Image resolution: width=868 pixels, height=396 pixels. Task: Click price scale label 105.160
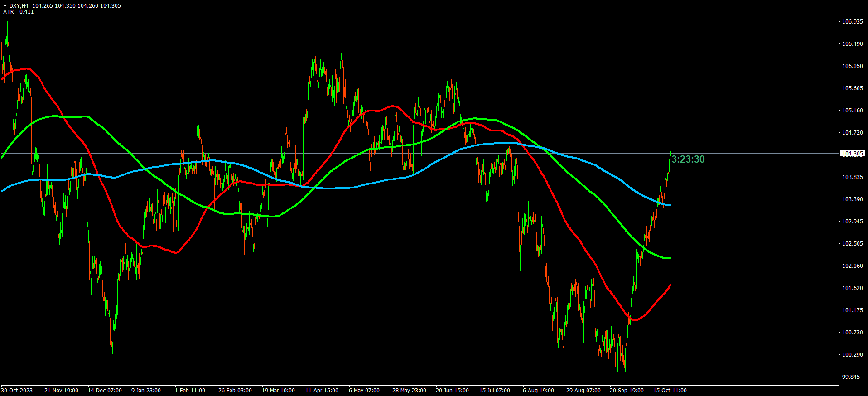[x=852, y=111]
